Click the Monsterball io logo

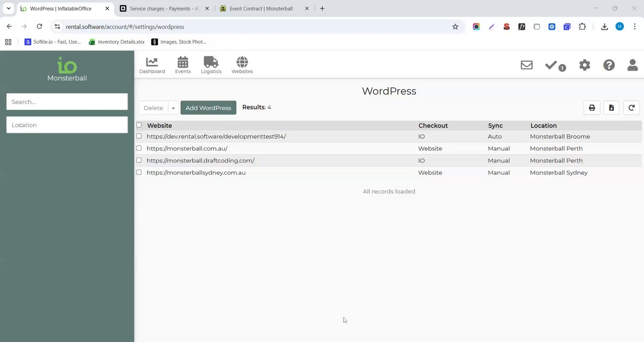[67, 69]
